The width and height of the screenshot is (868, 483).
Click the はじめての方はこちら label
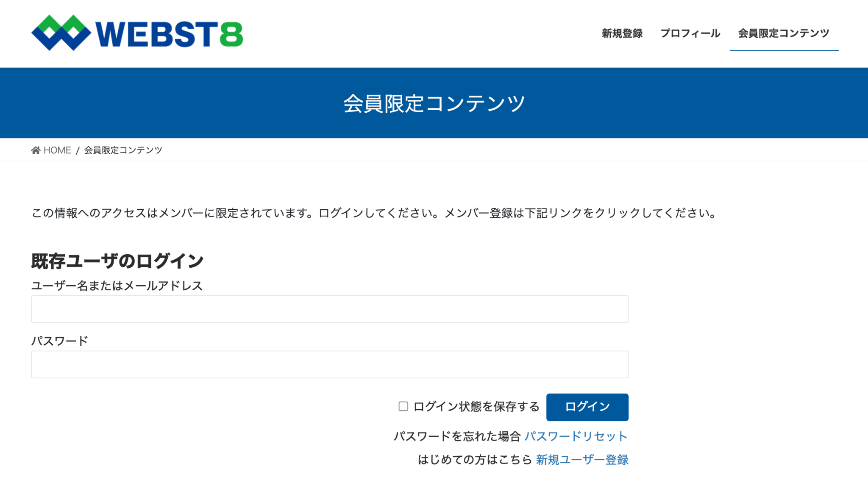(474, 460)
